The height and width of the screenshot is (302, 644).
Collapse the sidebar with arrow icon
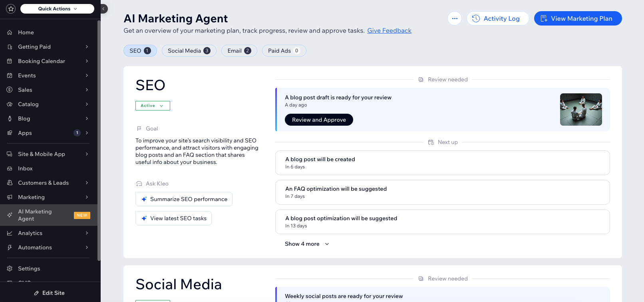click(x=103, y=9)
